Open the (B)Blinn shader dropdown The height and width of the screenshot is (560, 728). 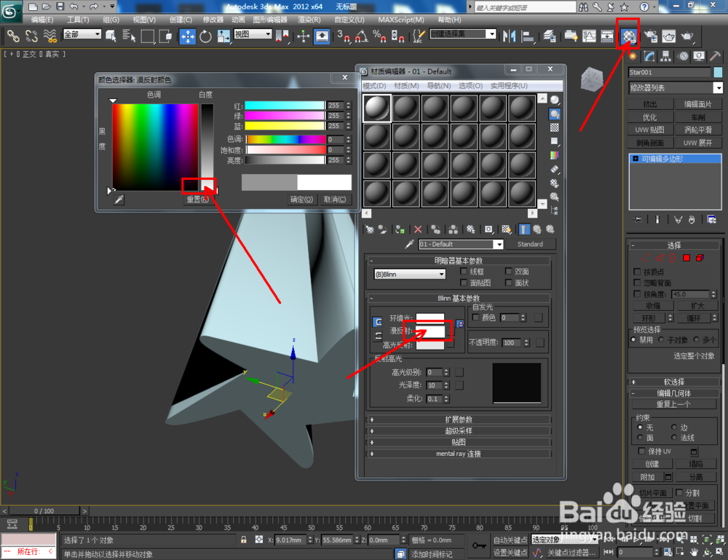click(409, 274)
